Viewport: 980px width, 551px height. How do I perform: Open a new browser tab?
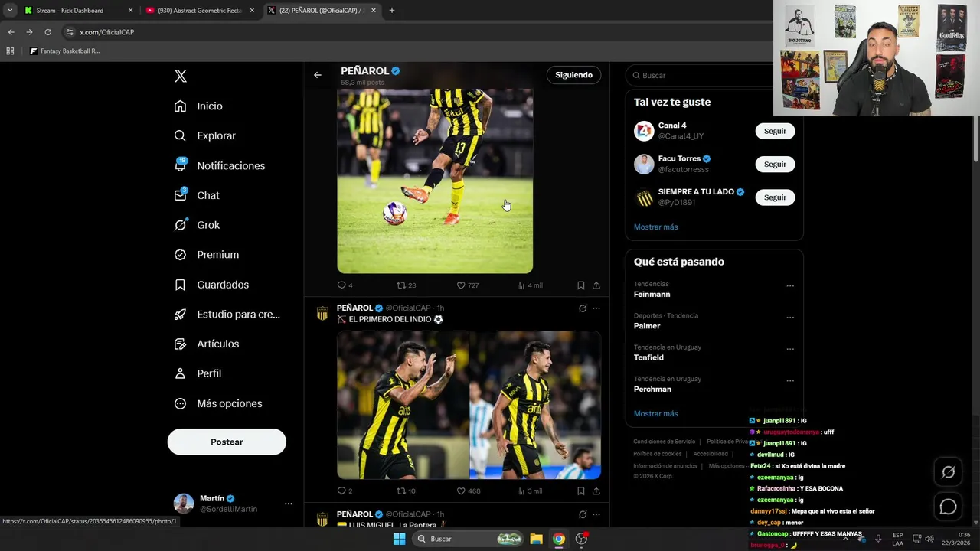coord(391,11)
